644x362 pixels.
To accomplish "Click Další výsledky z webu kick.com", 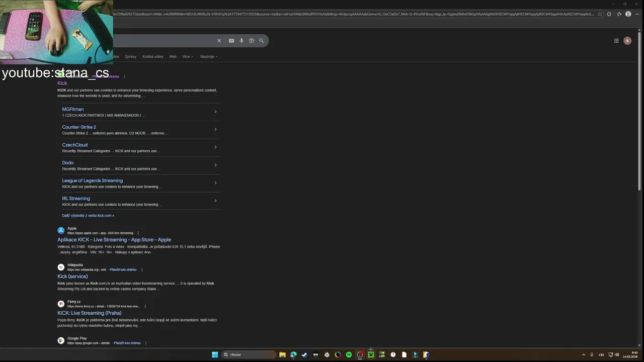I will click(x=88, y=216).
